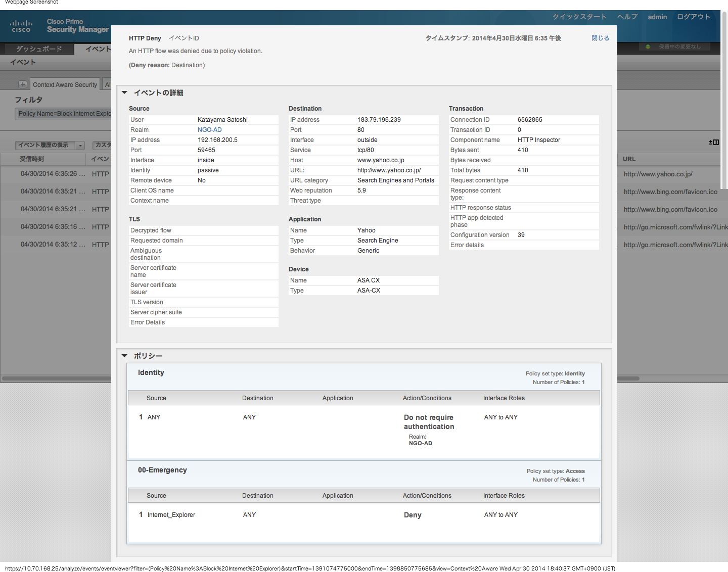Click the horizontal scrollbar under event list
728x572 pixels.
click(x=56, y=378)
